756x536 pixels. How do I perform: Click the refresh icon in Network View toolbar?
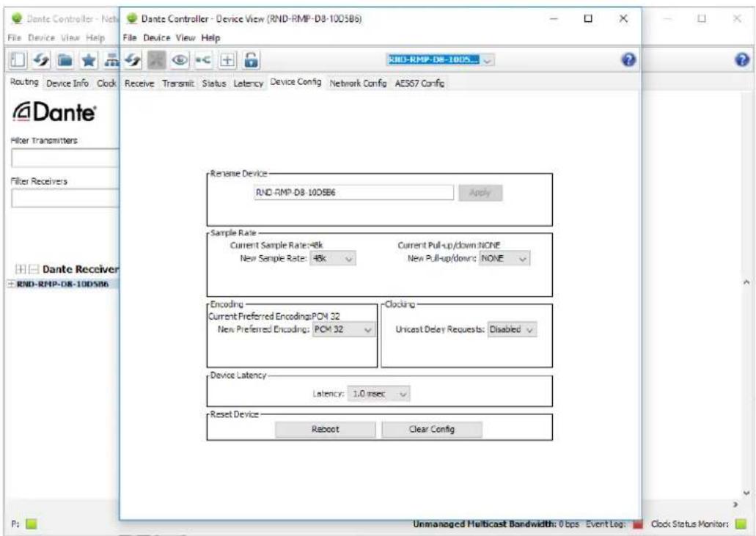point(42,60)
